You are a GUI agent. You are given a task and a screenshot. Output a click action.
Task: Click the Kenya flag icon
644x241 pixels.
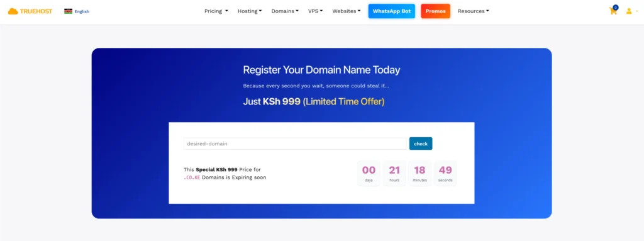(68, 11)
